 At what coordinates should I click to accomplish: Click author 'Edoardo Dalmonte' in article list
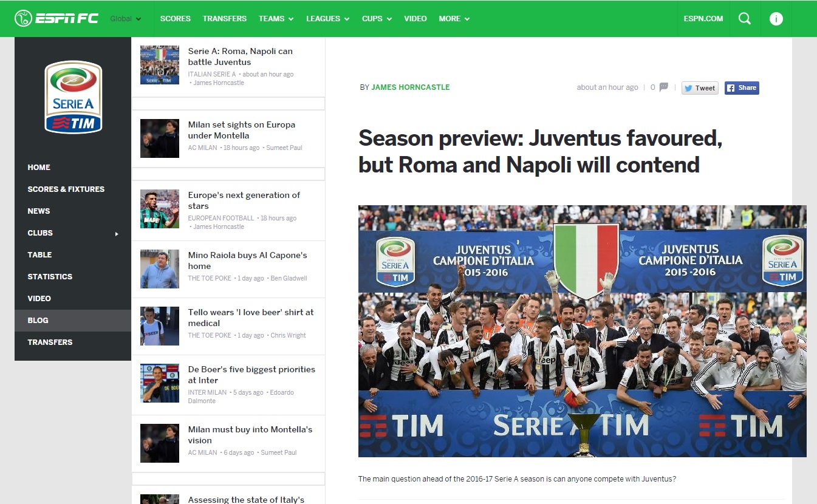pyautogui.click(x=241, y=397)
